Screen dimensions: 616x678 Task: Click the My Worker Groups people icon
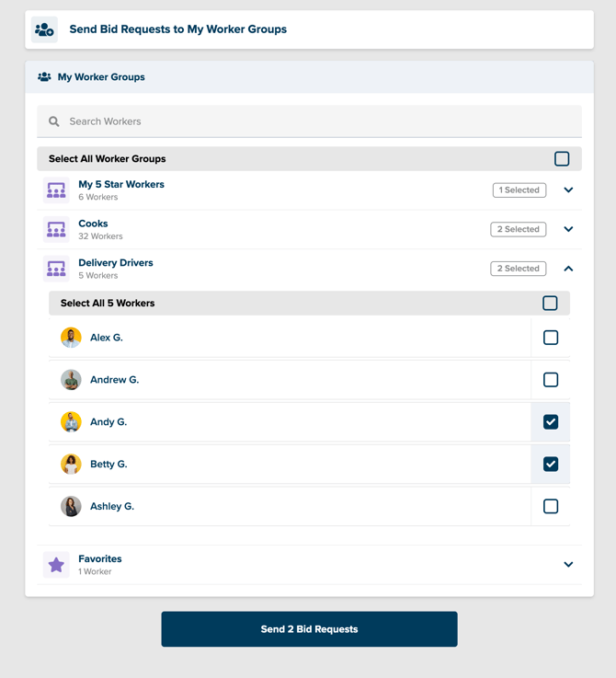point(44,77)
